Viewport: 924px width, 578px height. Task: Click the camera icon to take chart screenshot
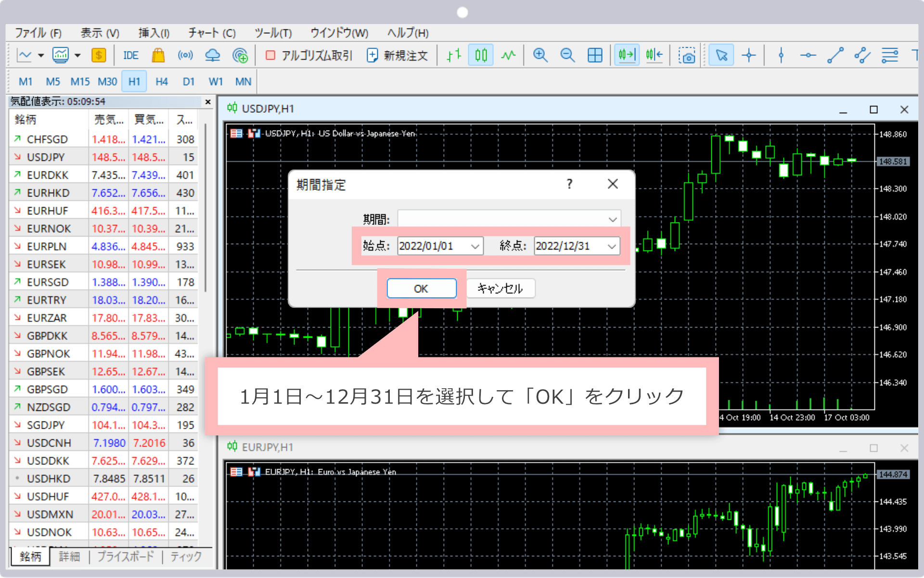687,55
